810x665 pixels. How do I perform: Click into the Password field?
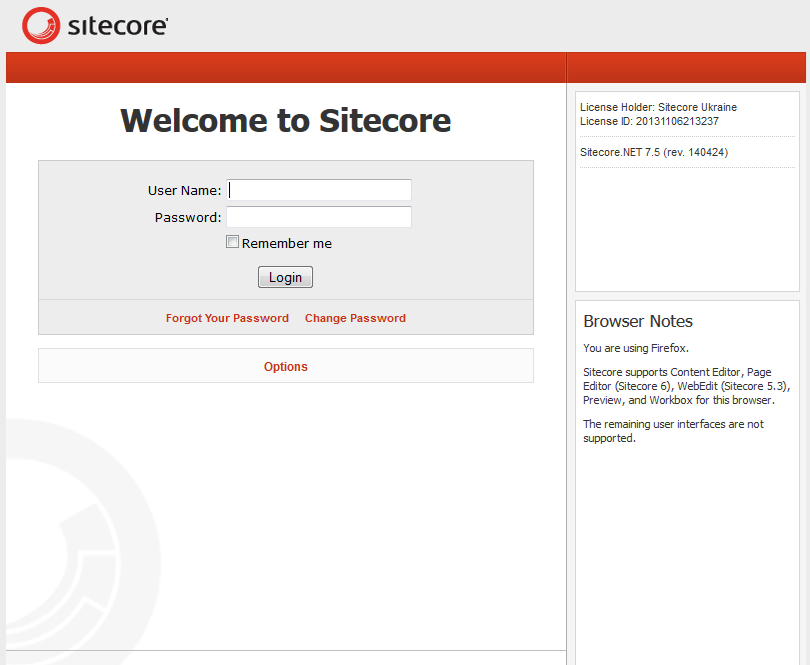point(319,216)
